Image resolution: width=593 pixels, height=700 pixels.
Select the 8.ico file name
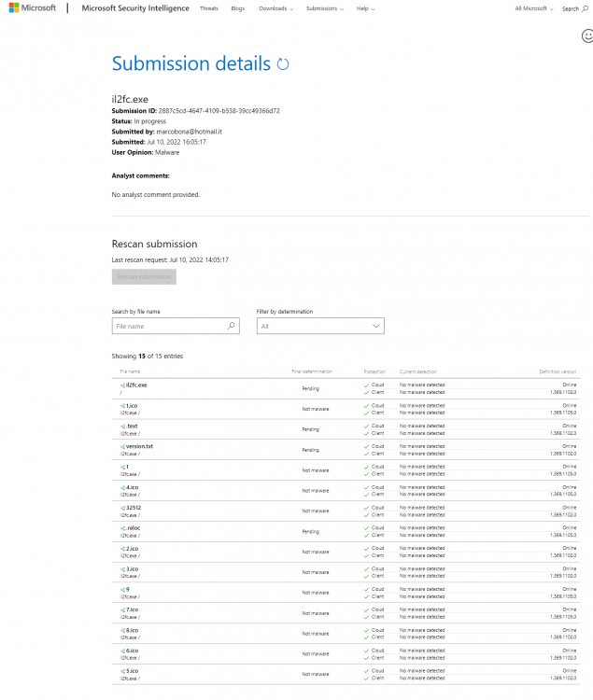(133, 630)
